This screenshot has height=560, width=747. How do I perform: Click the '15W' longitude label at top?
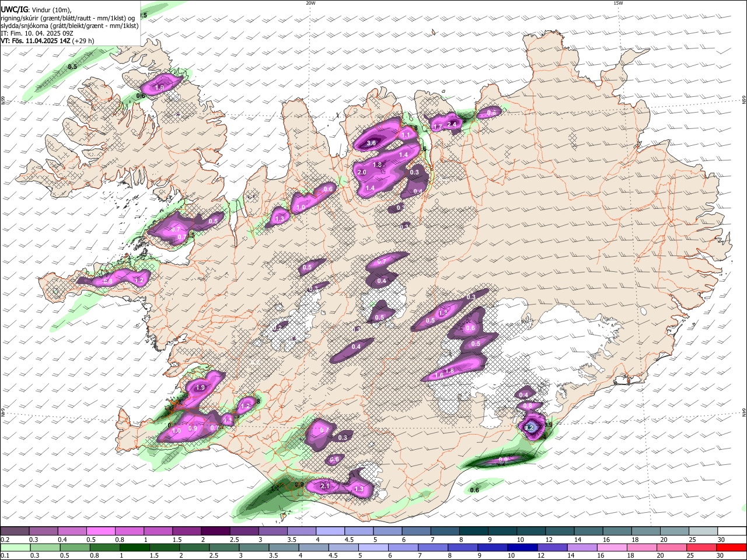pos(618,3)
